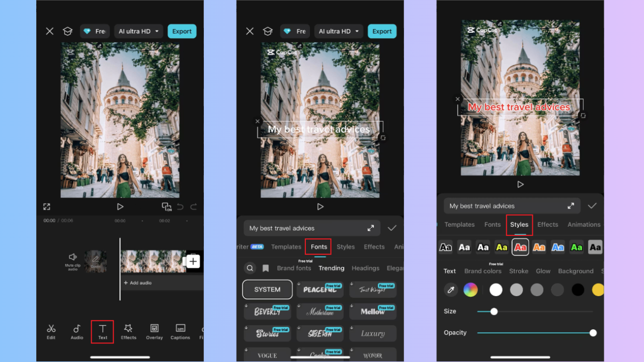Close the project in the left phone screen
This screenshot has width=644, height=362.
50,31
